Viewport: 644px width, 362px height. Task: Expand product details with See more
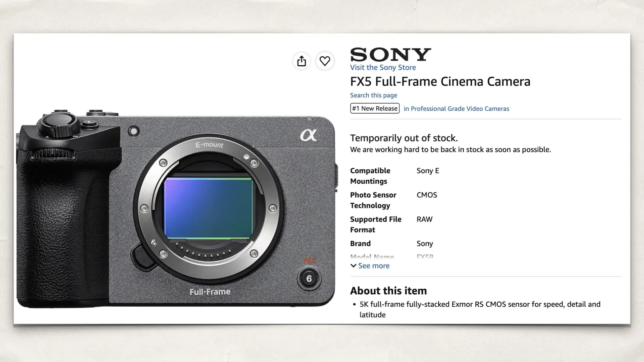tap(370, 266)
